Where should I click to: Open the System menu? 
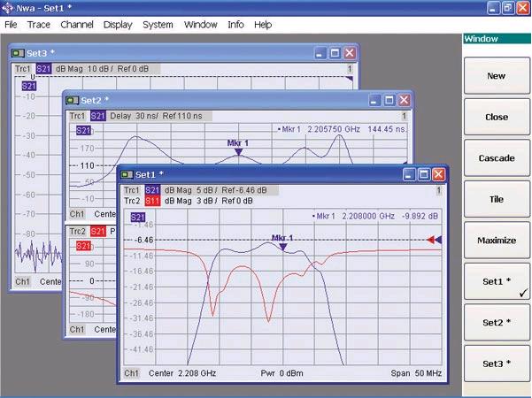coord(158,25)
